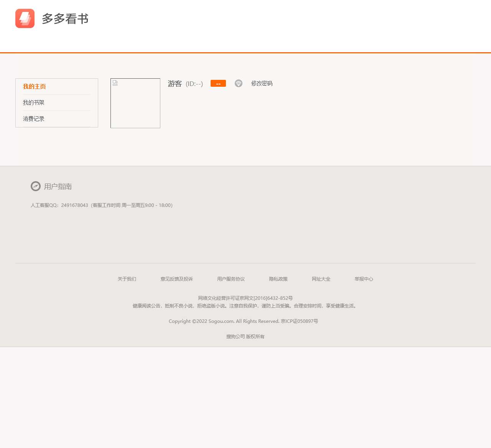The height and width of the screenshot is (448, 491).
Task: Click 修改密码 to change password
Action: click(x=262, y=83)
